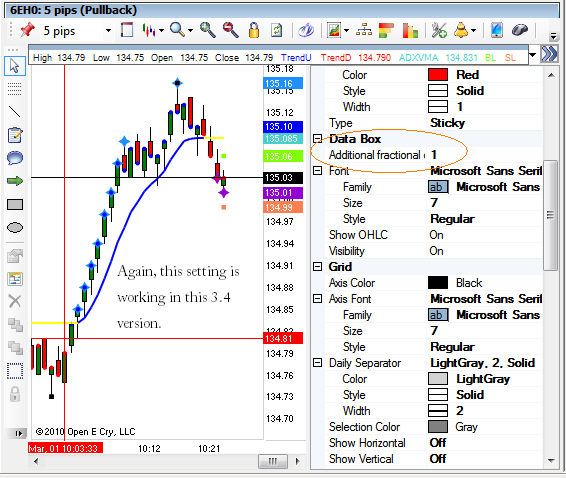Open the chart type dropdown arrow
Screen dimensions: 566x478
click(x=161, y=30)
